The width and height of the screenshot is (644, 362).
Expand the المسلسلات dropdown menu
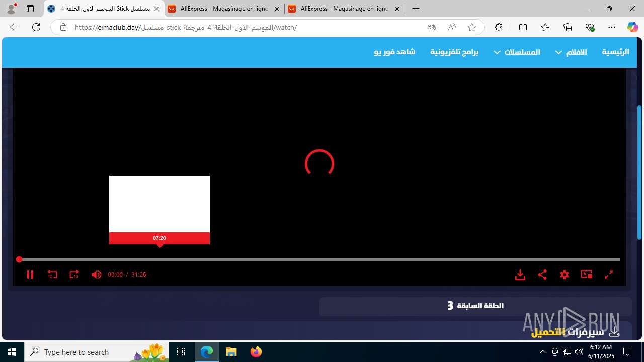point(517,52)
